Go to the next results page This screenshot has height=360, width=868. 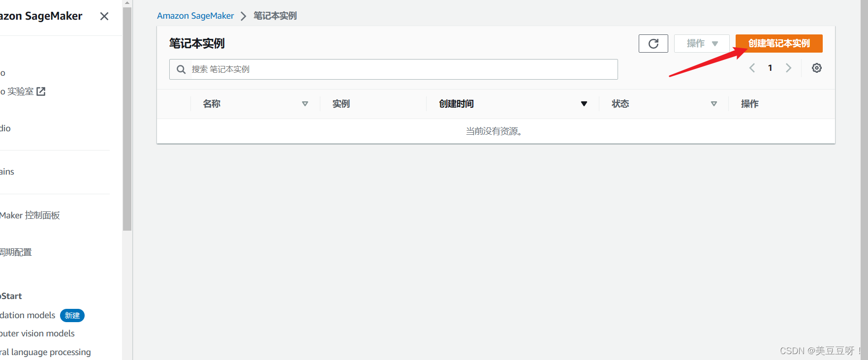point(788,68)
